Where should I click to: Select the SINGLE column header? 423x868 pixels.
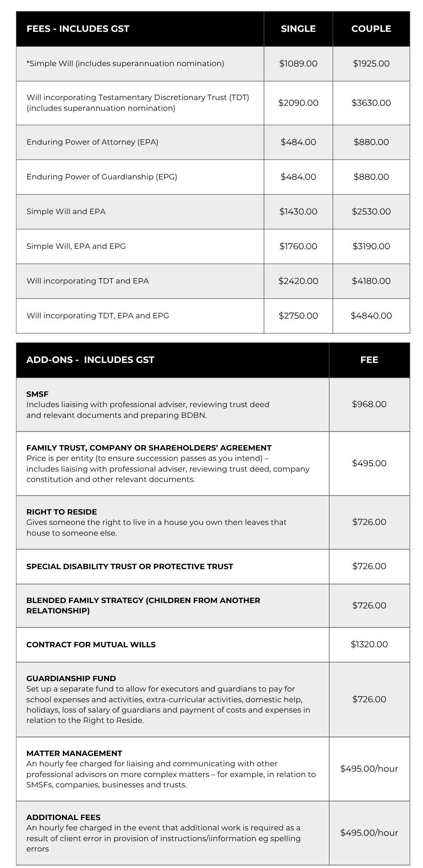pyautogui.click(x=298, y=29)
